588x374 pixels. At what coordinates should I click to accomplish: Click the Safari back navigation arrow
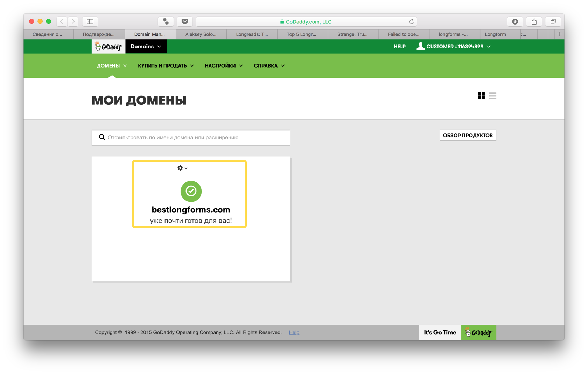click(x=62, y=21)
